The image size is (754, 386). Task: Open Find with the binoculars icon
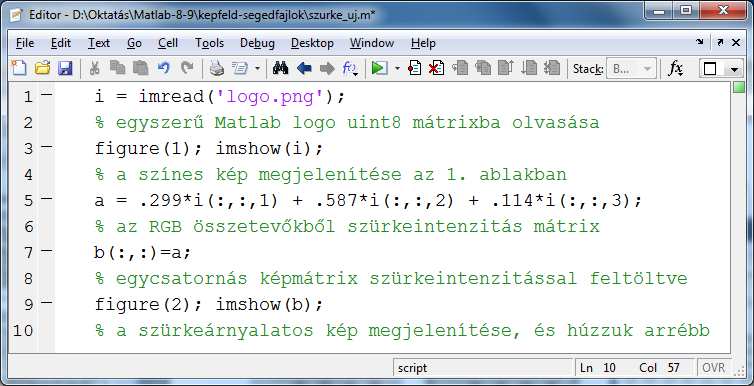pos(280,69)
